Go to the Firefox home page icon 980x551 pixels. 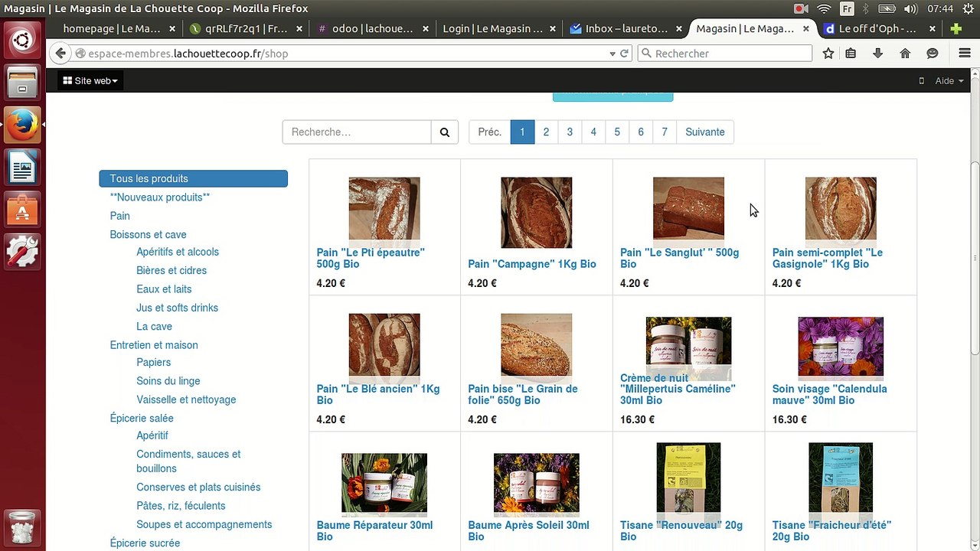click(905, 54)
